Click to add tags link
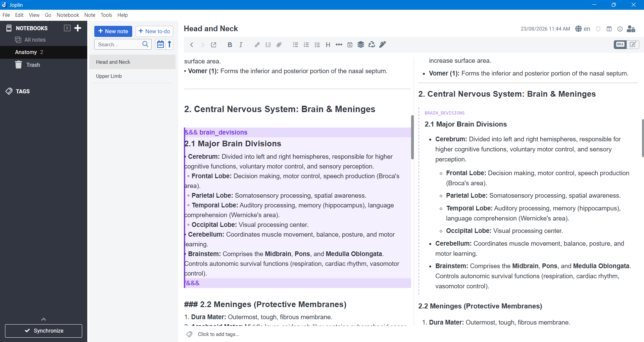644x342 pixels. click(x=218, y=334)
